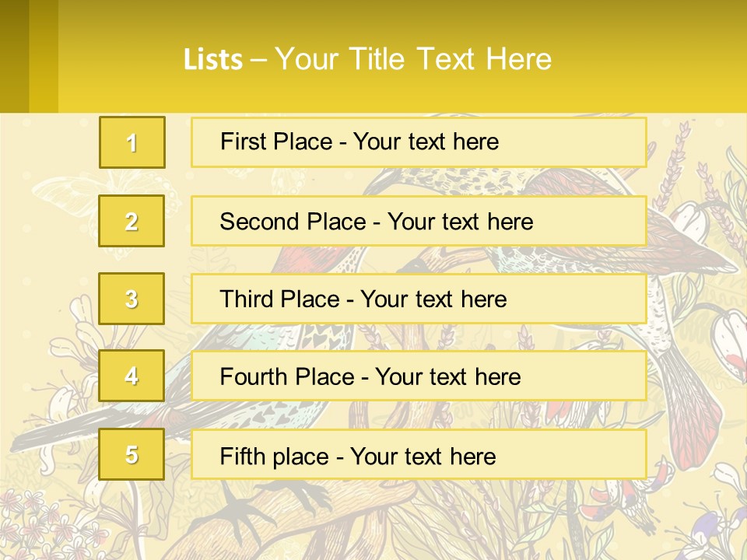Click the empty yellow header area right of title

pyautogui.click(x=654, y=56)
